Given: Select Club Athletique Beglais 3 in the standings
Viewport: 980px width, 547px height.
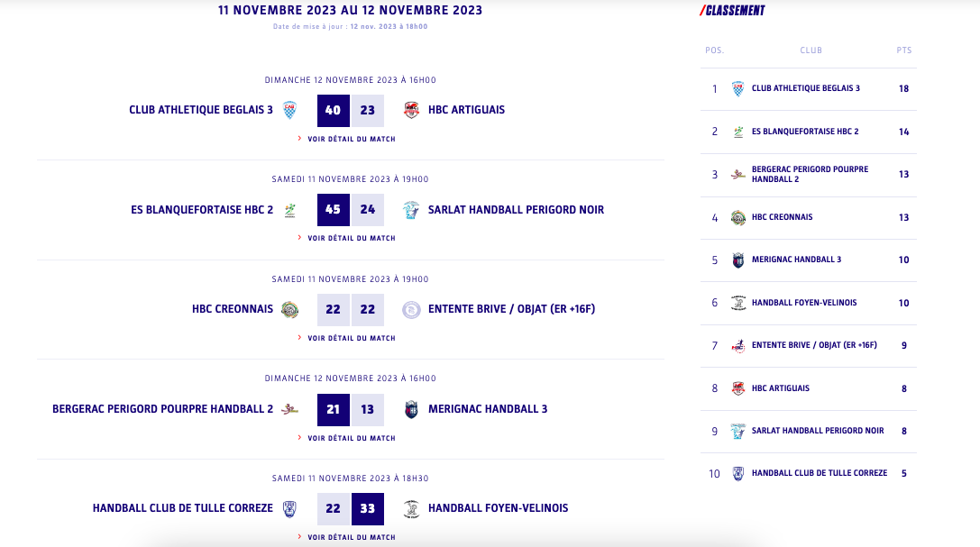Looking at the screenshot, I should click(805, 88).
